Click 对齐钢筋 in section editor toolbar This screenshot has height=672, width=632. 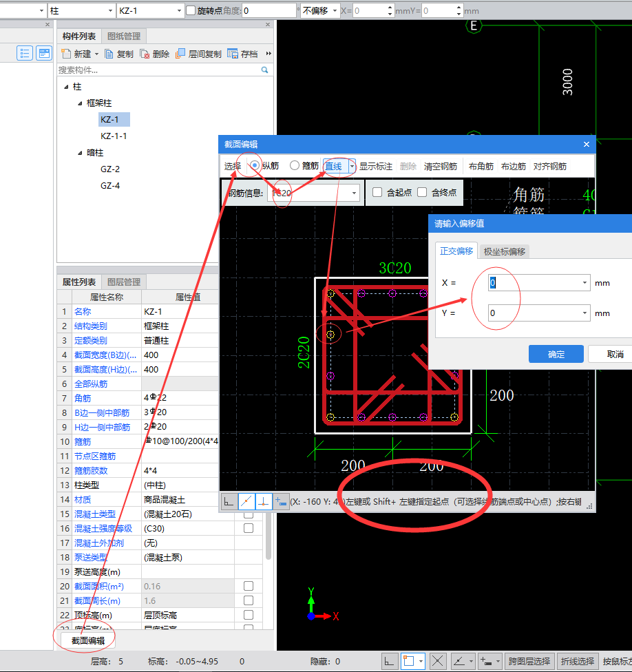[550, 167]
